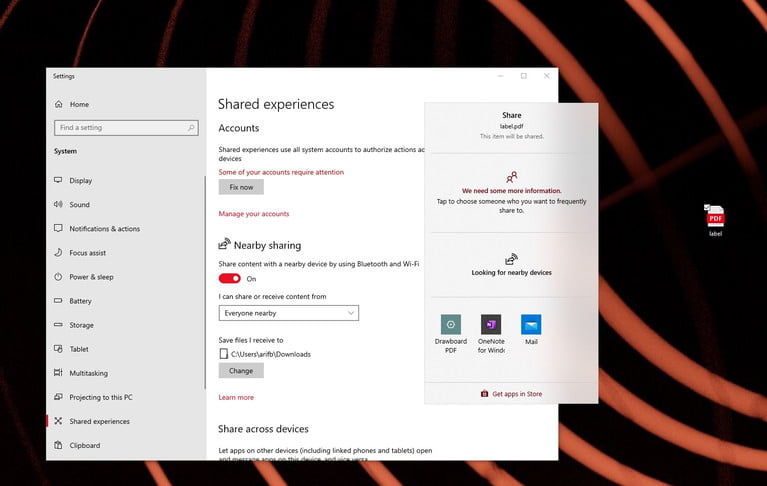Go to Sound settings
The image size is (767, 486).
click(79, 205)
